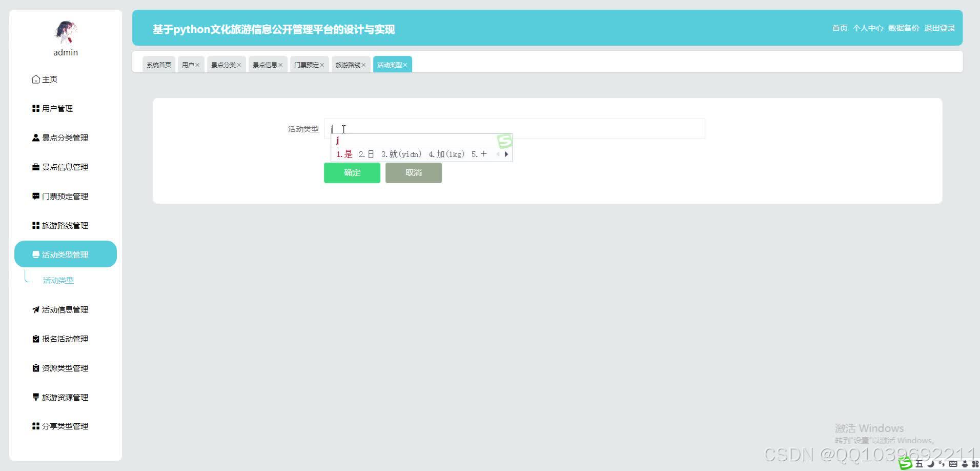Toggle the 五 Wubi input mode indicator
Viewport: 980px width, 471px height.
coord(920,464)
